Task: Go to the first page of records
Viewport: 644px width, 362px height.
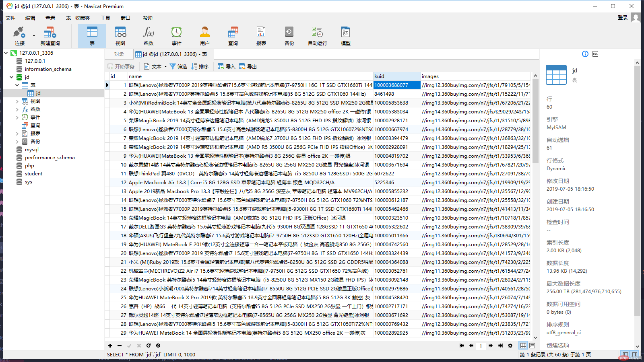Action: [462, 346]
